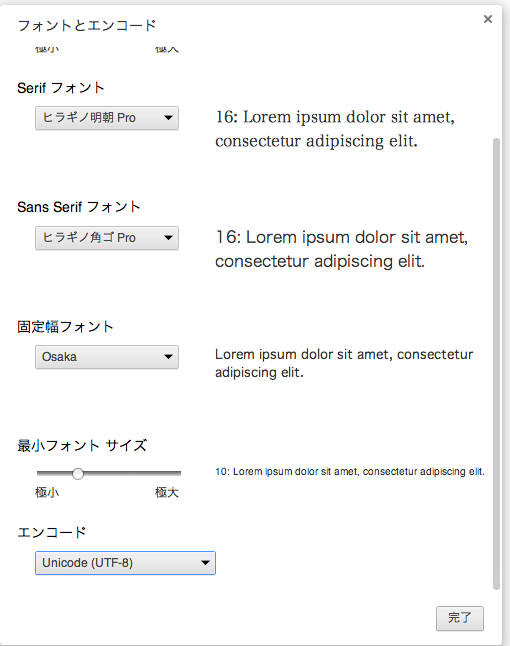Click the Sans Serif フォント heading
This screenshot has width=510, height=646.
click(79, 207)
